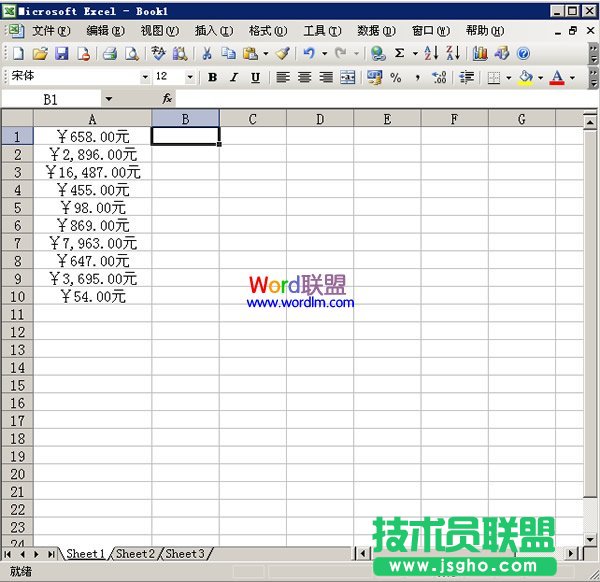
Task: Click the Save icon in toolbar
Action: 61,53
